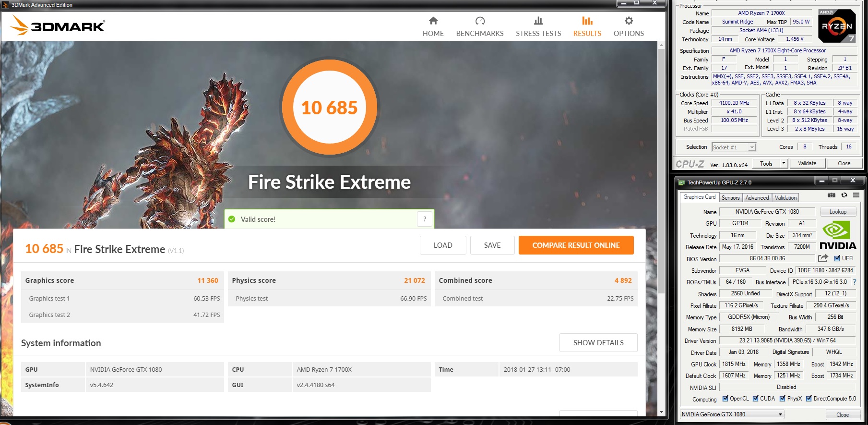Click the 3DMark scrollbar down arrow

[x=661, y=413]
